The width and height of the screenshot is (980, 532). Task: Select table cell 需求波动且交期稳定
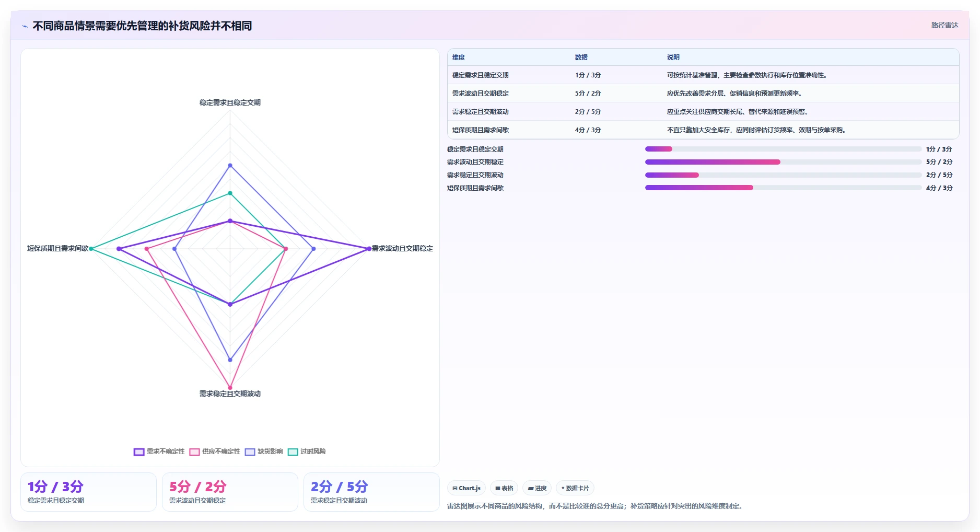pyautogui.click(x=480, y=94)
